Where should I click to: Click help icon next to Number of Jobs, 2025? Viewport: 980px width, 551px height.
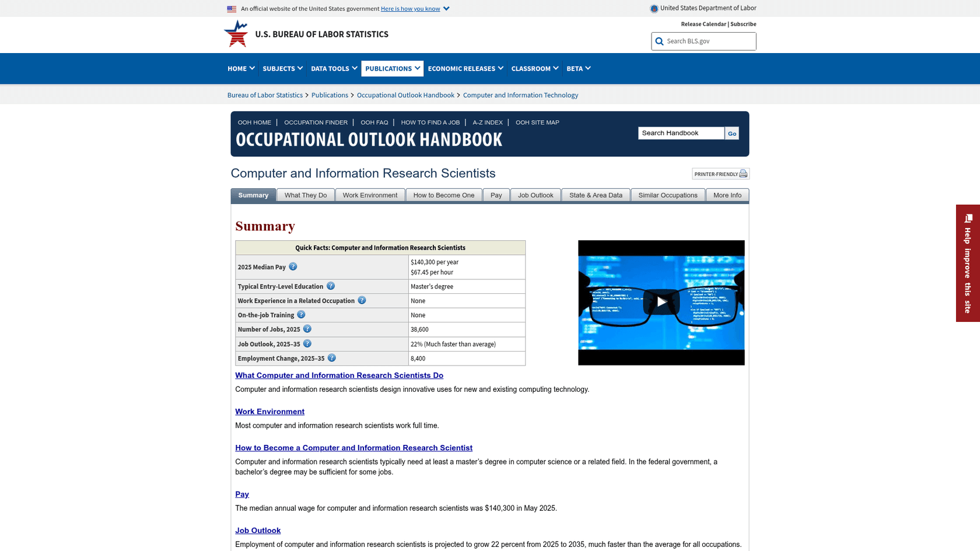pyautogui.click(x=307, y=329)
